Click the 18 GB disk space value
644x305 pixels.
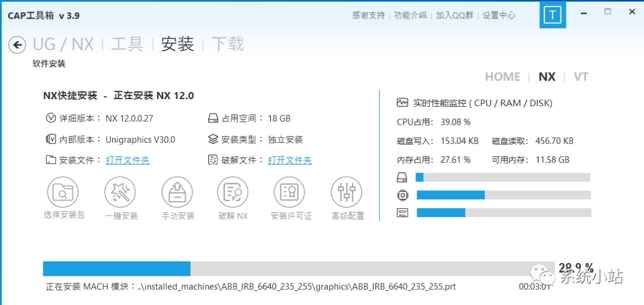[279, 119]
